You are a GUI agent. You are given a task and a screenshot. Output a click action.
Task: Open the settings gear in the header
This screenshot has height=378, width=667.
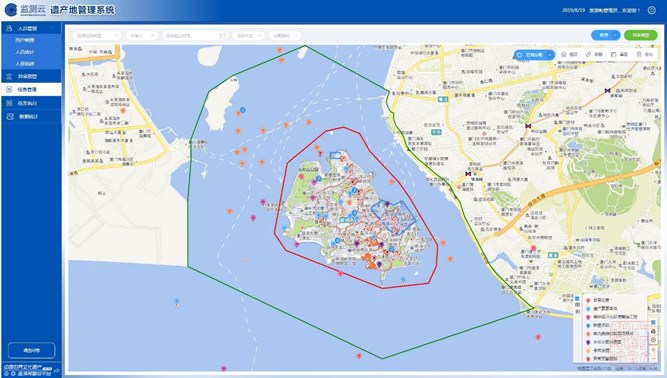click(651, 10)
